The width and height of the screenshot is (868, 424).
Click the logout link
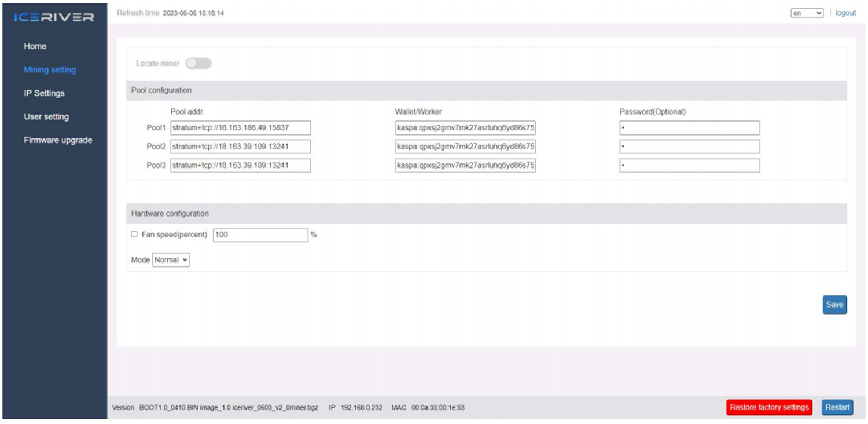click(845, 13)
